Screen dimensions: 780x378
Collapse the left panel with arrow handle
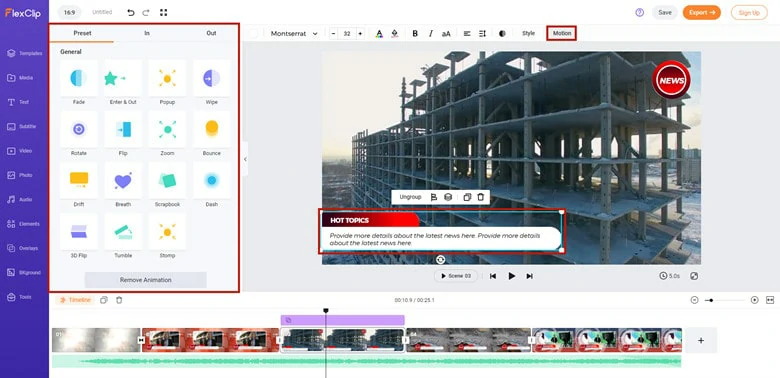pos(245,159)
